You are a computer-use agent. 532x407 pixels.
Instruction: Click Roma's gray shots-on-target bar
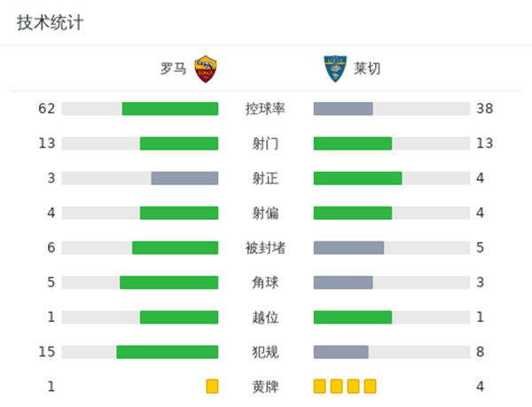tap(184, 178)
